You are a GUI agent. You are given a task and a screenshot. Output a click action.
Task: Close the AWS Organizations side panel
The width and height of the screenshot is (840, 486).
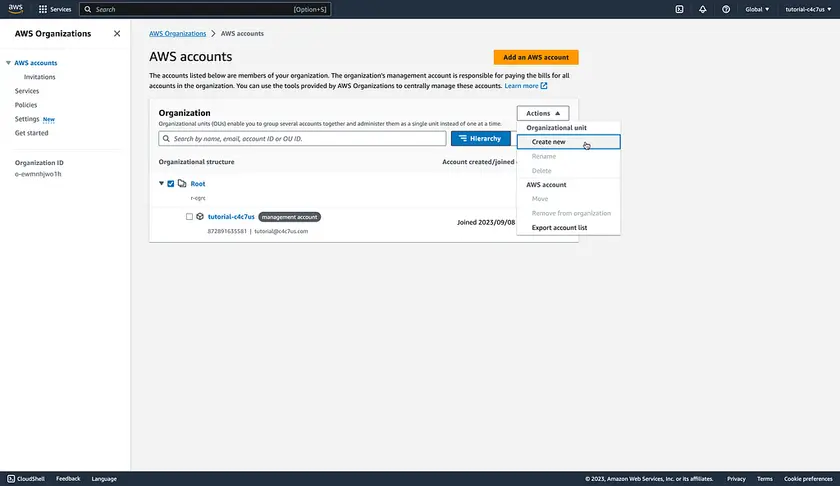click(x=117, y=33)
